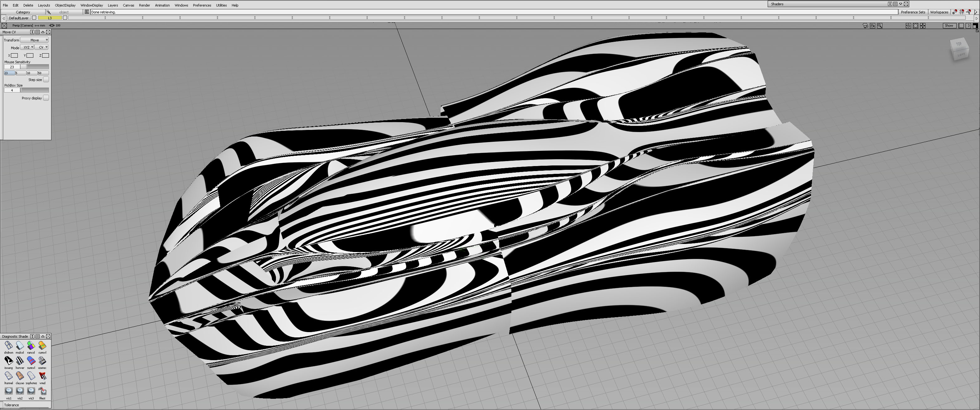Adjust the PickBox Size slider
Screen dimensions: 980x410
[34, 90]
